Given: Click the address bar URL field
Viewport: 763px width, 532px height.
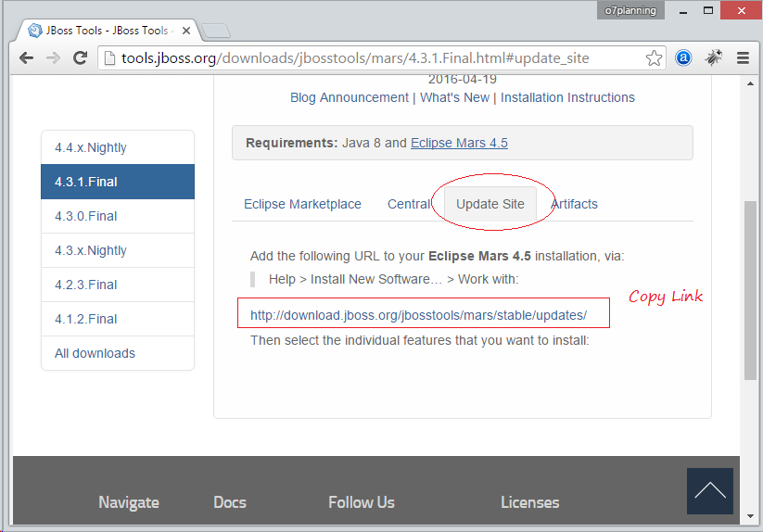Looking at the screenshot, I should click(x=355, y=58).
